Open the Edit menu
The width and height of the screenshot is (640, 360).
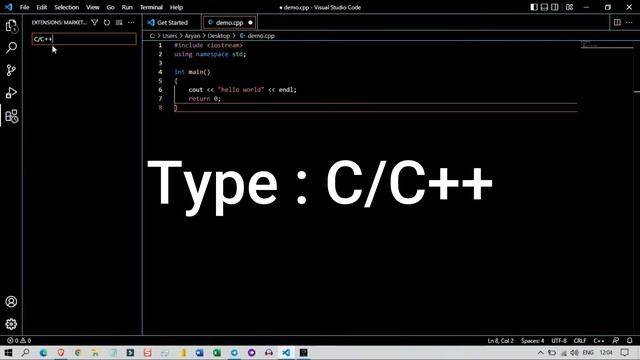click(42, 7)
